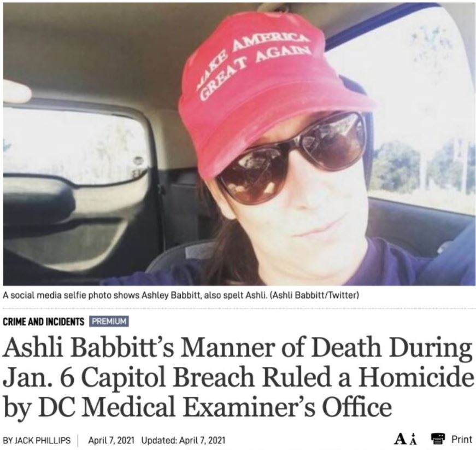Click the sunglasses in the photo
This screenshot has height=450, width=476.
(291, 156)
